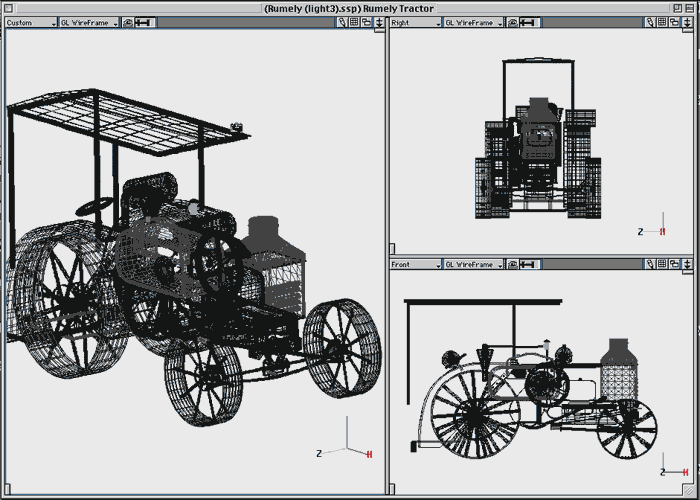Viewport: 700px width, 500px height.
Task: Click the split arrows icon in Right viewport
Action: (689, 22)
